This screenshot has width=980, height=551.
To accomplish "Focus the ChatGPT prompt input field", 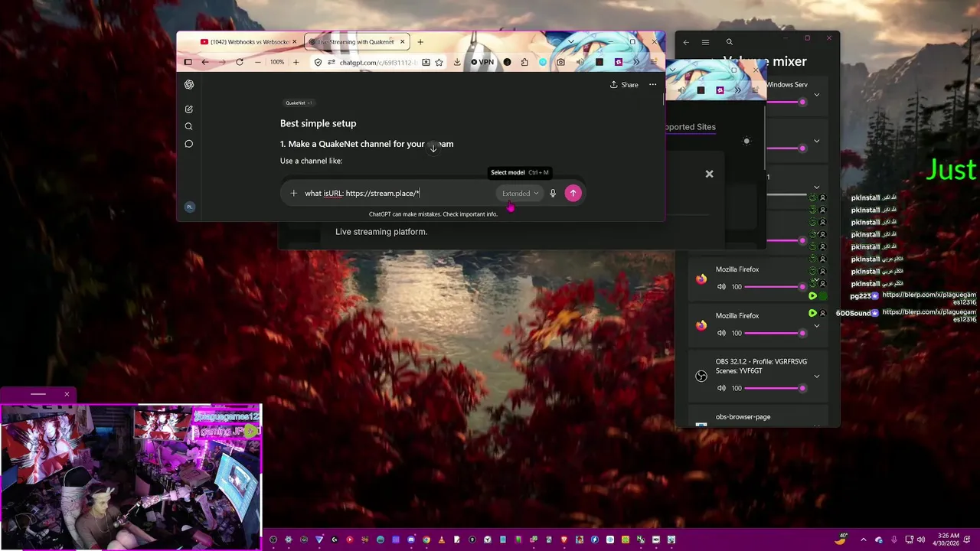I will 398,193.
